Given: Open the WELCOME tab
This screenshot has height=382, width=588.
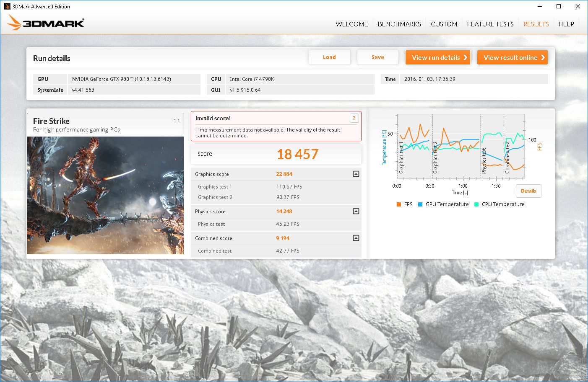Looking at the screenshot, I should (351, 24).
